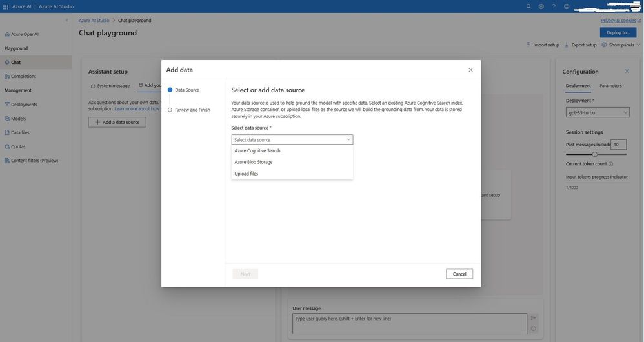Open Models page
Screen dimensions: 644x342
(x=15, y=119)
